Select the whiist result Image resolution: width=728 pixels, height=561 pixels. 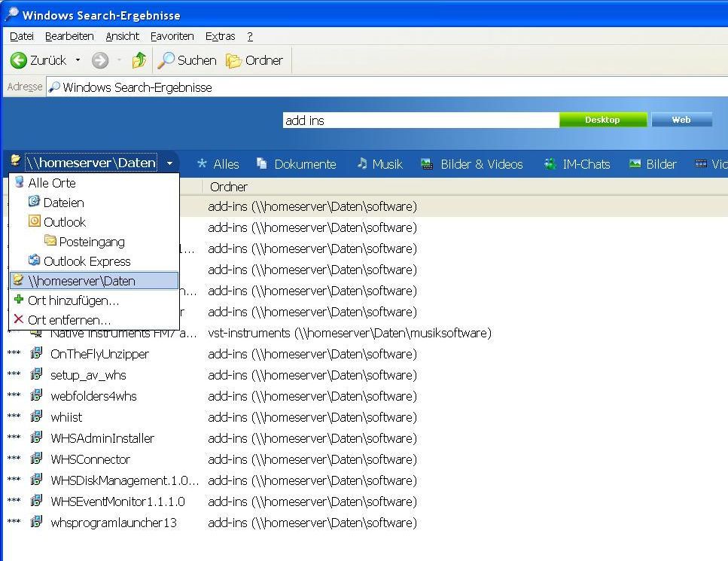pos(66,417)
